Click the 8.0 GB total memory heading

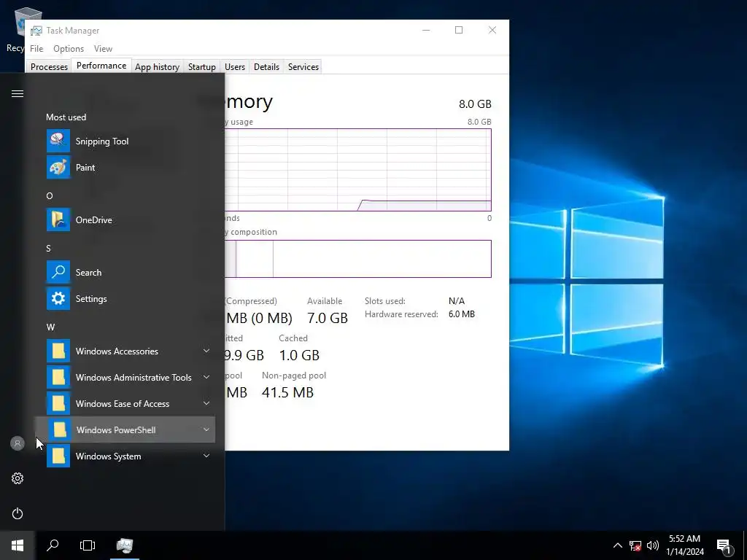pos(475,104)
